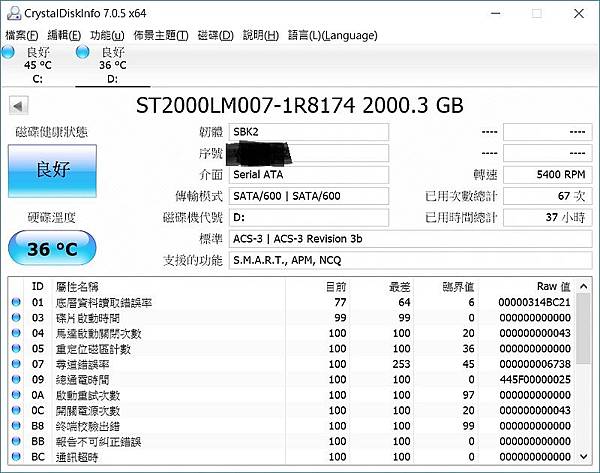The width and height of the screenshot is (600, 473).
Task: Click the blue health orb for drive C:
Action: click(8, 52)
